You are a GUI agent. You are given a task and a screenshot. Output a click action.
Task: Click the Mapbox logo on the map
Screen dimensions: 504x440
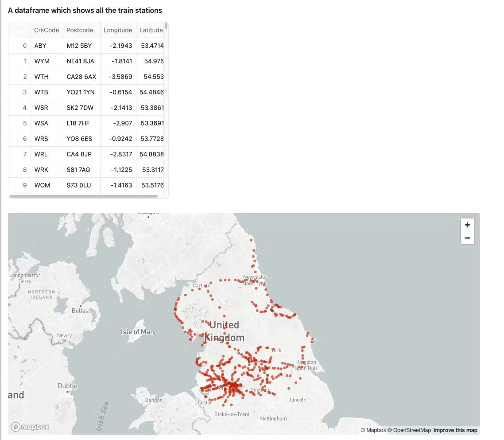[x=30, y=427]
